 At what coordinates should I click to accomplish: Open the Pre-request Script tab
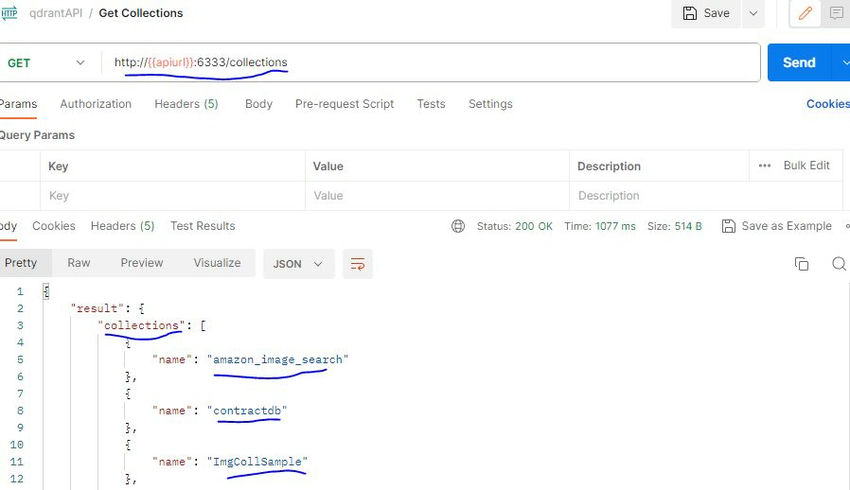[x=344, y=104]
